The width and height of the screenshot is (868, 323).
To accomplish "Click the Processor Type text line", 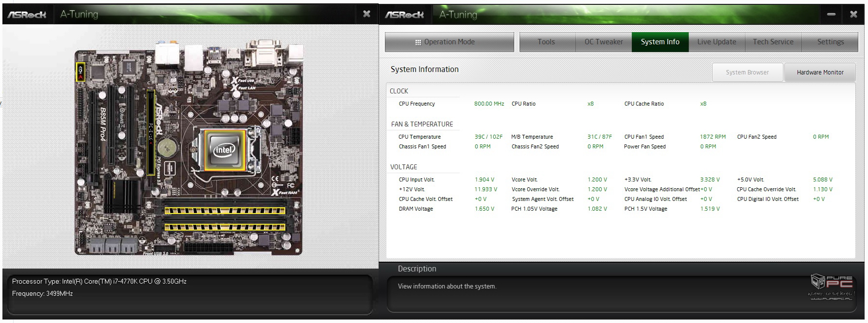I will click(x=99, y=281).
